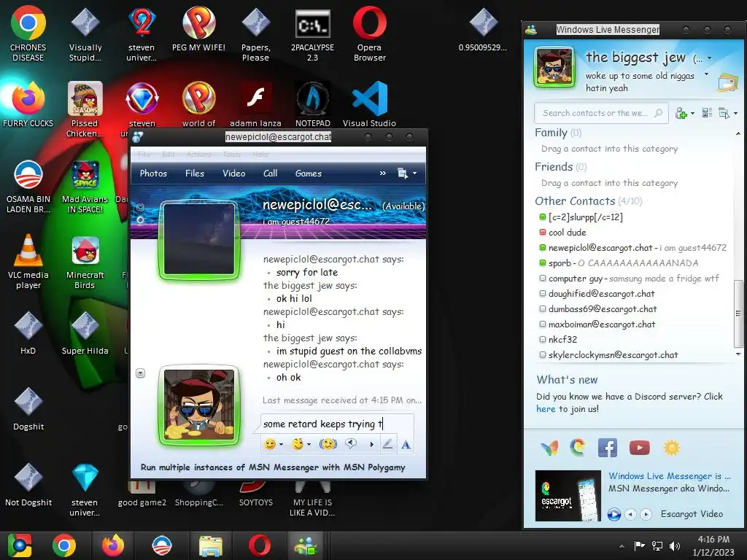Click the Escargot video thumbnail
Screen dimensions: 747x560
click(x=568, y=496)
